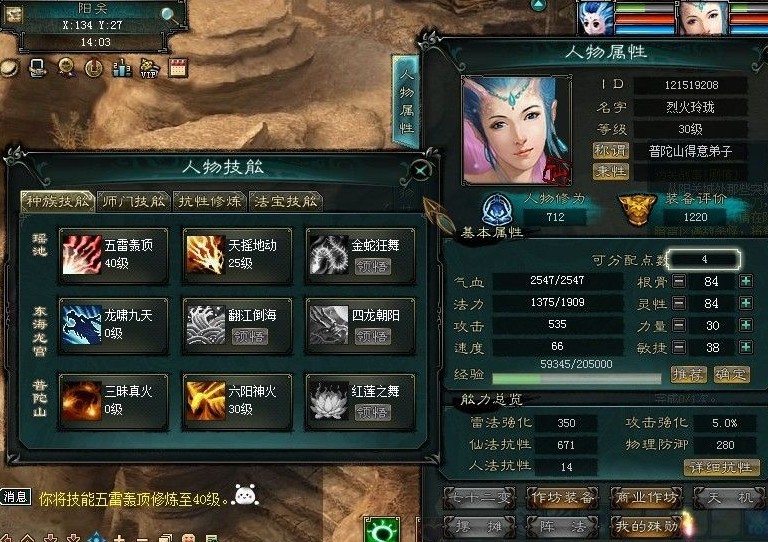Click the power icon in top toolbar
Viewport: 768px width, 542px height.
(93, 68)
